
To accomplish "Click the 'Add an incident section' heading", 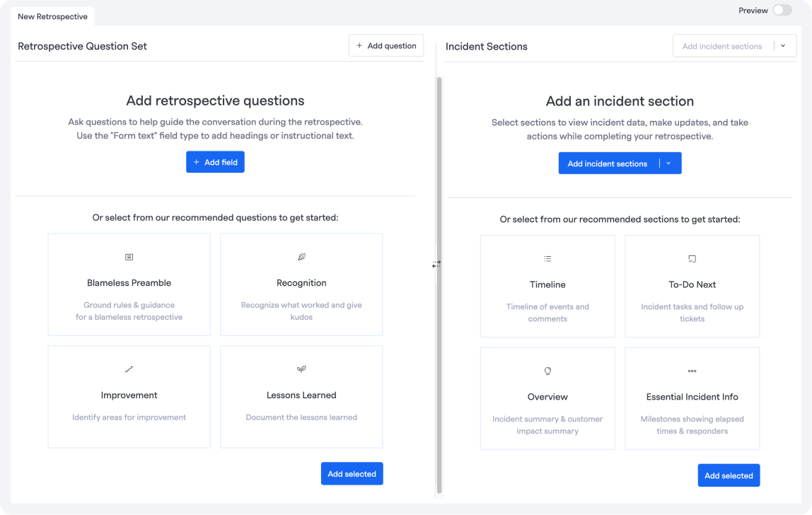I will [x=620, y=101].
